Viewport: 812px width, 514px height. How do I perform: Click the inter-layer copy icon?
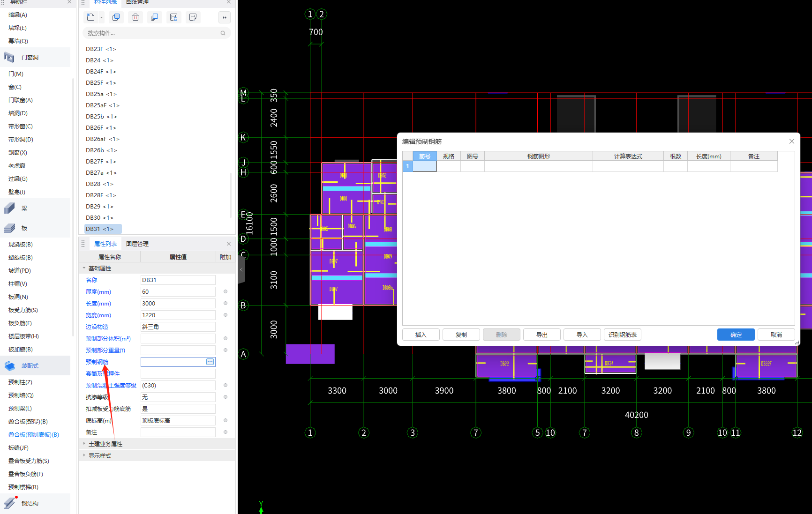[154, 17]
